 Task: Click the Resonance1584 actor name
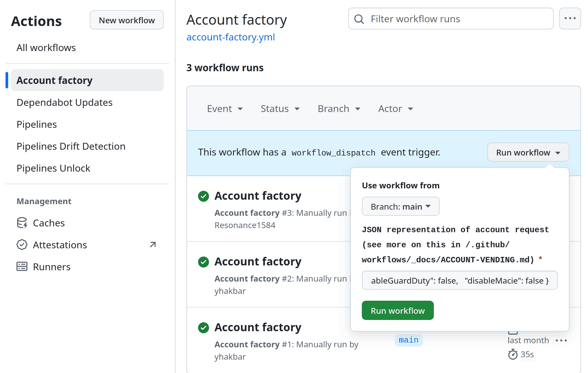[245, 225]
